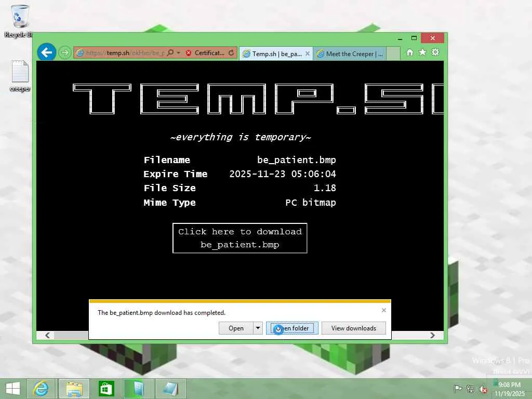Open a new tab with the blank tab button
This screenshot has height=399, width=532.
(x=393, y=54)
